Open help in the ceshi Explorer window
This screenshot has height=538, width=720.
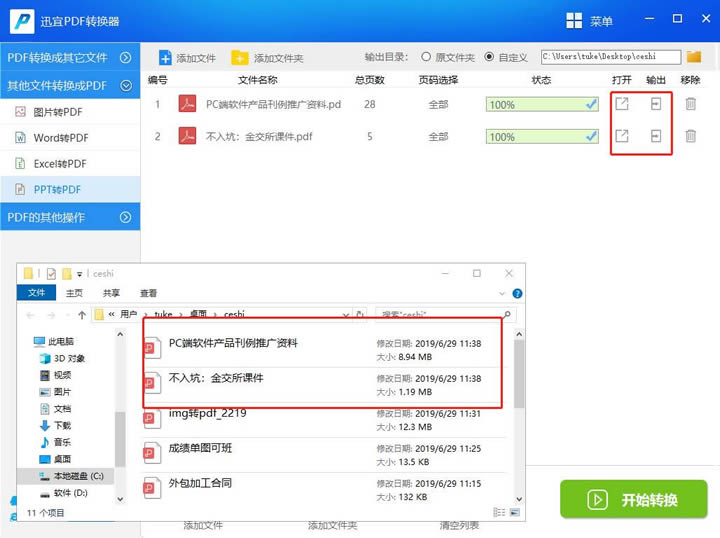[x=517, y=293]
